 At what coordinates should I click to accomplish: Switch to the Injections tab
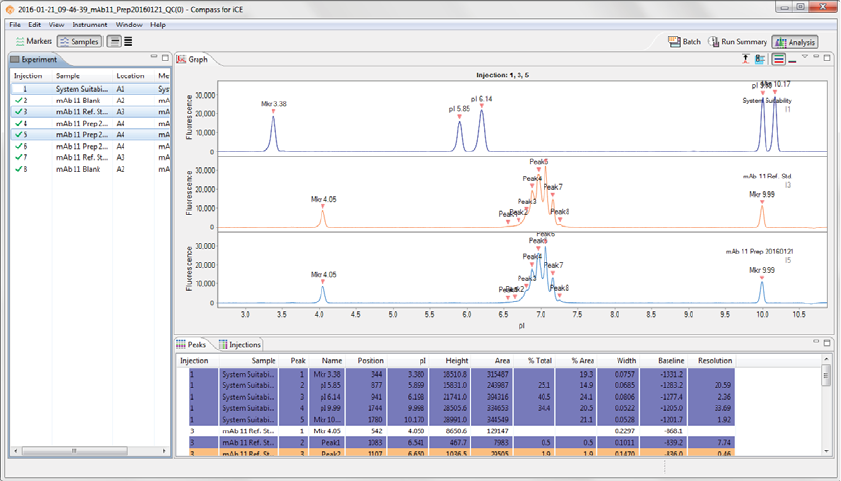coord(239,345)
